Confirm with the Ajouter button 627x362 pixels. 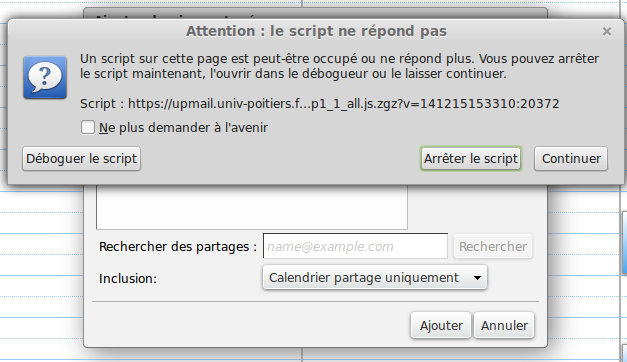coord(441,326)
